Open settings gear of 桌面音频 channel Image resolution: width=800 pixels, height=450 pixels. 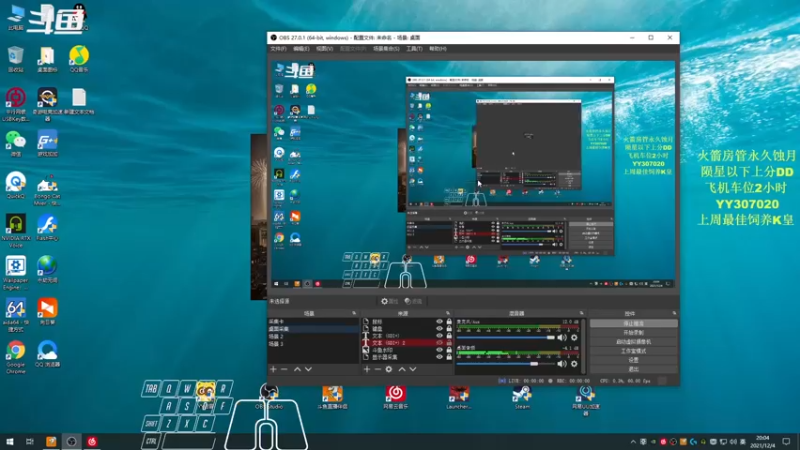[574, 364]
